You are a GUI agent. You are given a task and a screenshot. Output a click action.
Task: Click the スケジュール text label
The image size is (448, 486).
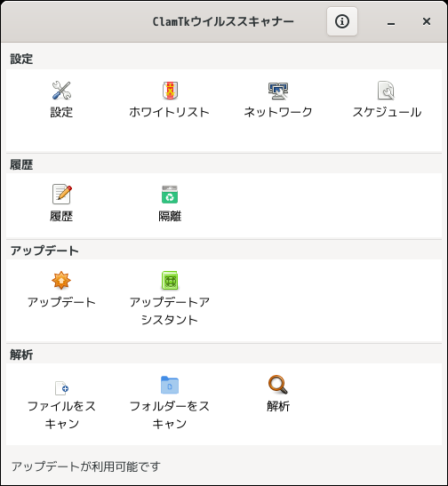tap(387, 112)
